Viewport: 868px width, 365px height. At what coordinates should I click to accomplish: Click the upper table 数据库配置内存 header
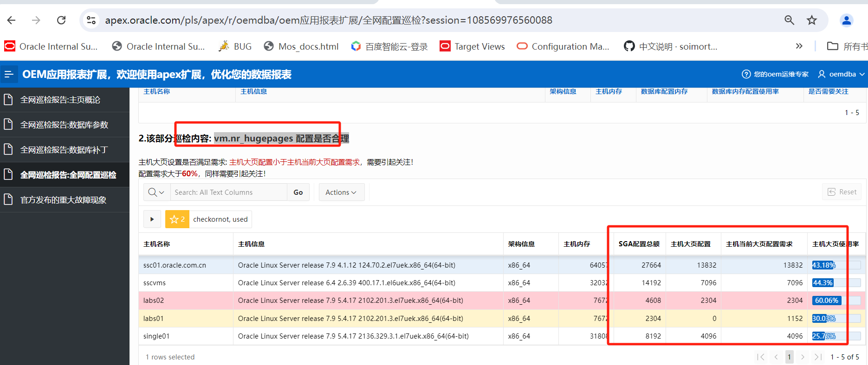click(x=664, y=91)
